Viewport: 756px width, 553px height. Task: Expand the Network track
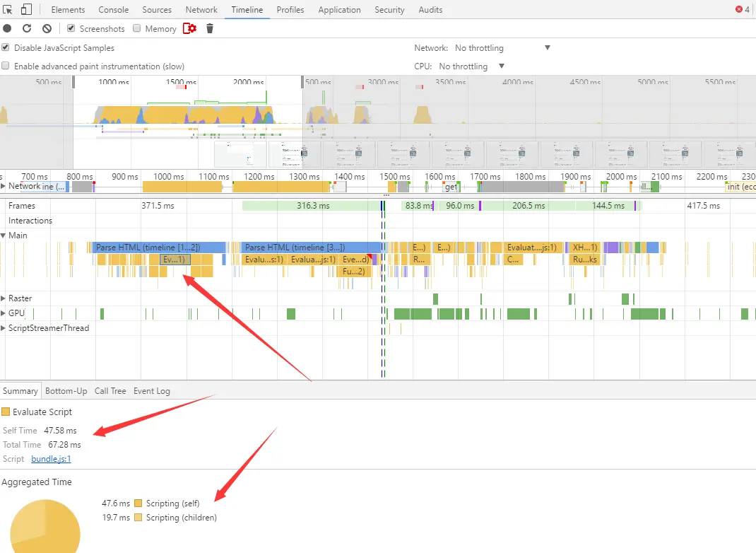(x=3, y=186)
